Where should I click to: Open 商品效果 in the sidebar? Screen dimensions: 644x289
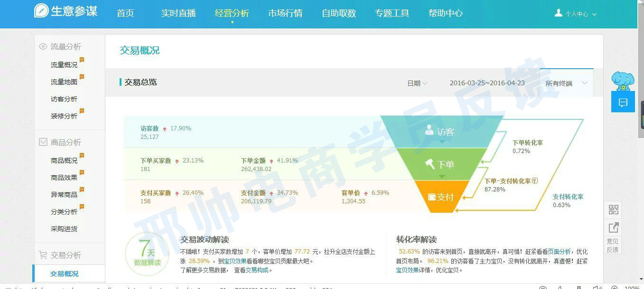(x=64, y=178)
